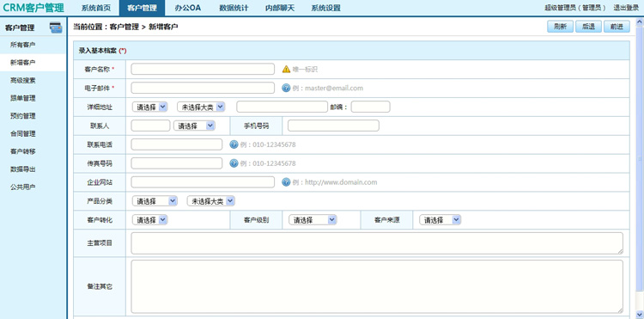644x319 pixels.
Task: Click the help icon beside the website example
Action: click(286, 182)
